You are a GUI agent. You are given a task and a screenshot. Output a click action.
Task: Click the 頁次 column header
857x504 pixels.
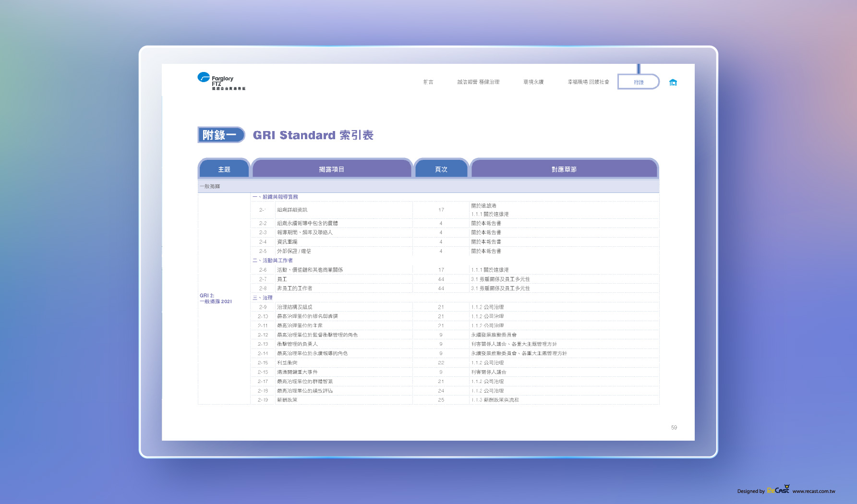click(x=441, y=169)
